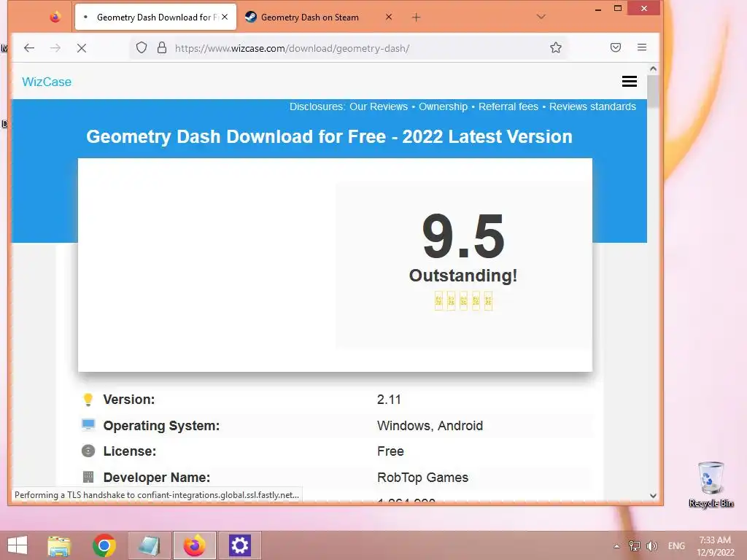Click the Version: label
This screenshot has height=560, width=747.
pyautogui.click(x=129, y=400)
